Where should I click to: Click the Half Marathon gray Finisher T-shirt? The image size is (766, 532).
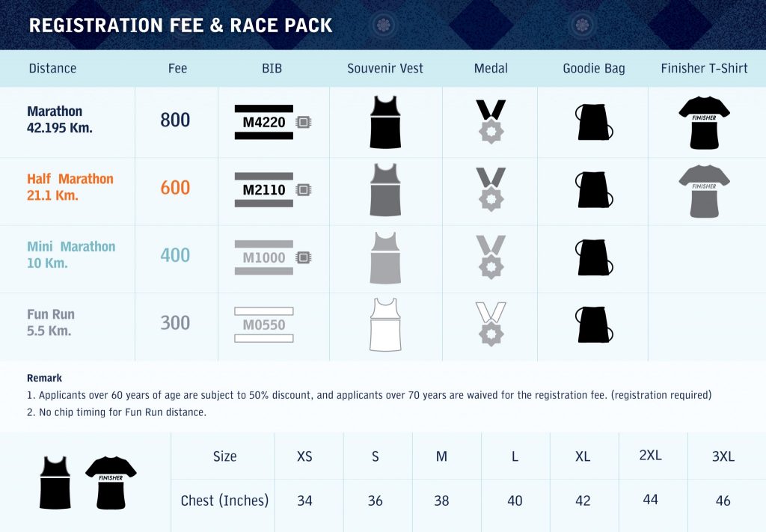point(704,191)
